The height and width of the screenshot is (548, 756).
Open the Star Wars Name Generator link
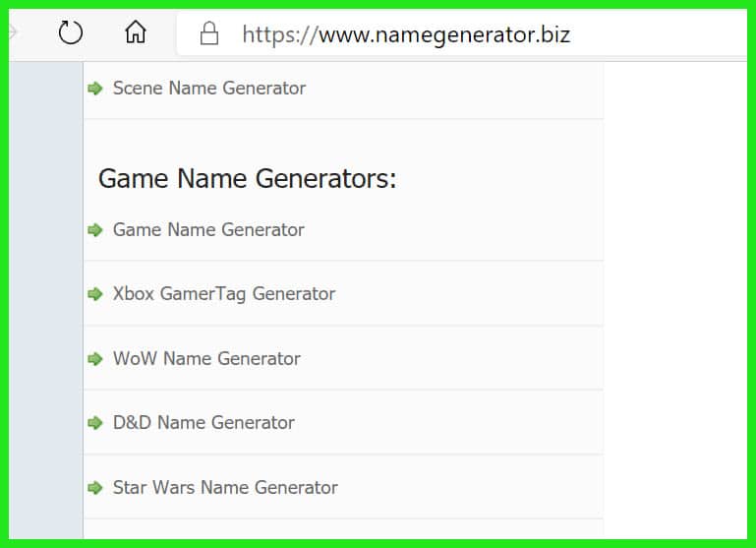coord(225,488)
